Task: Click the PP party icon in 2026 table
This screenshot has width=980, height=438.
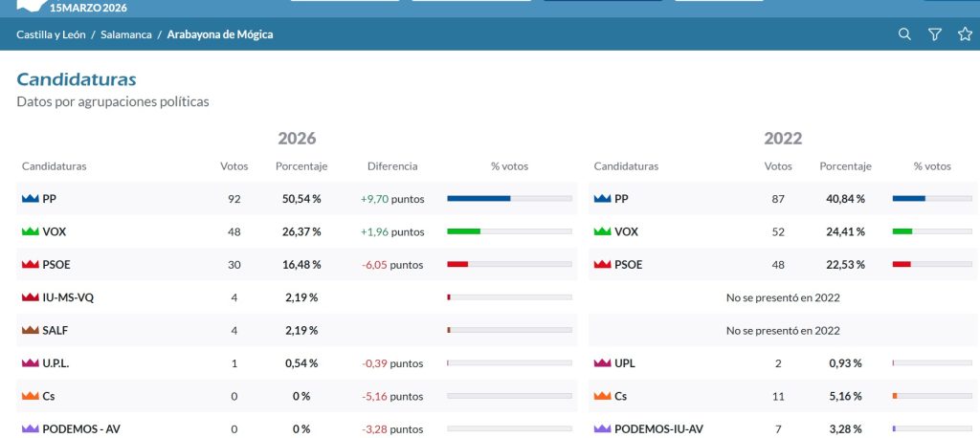Action: pyautogui.click(x=30, y=199)
